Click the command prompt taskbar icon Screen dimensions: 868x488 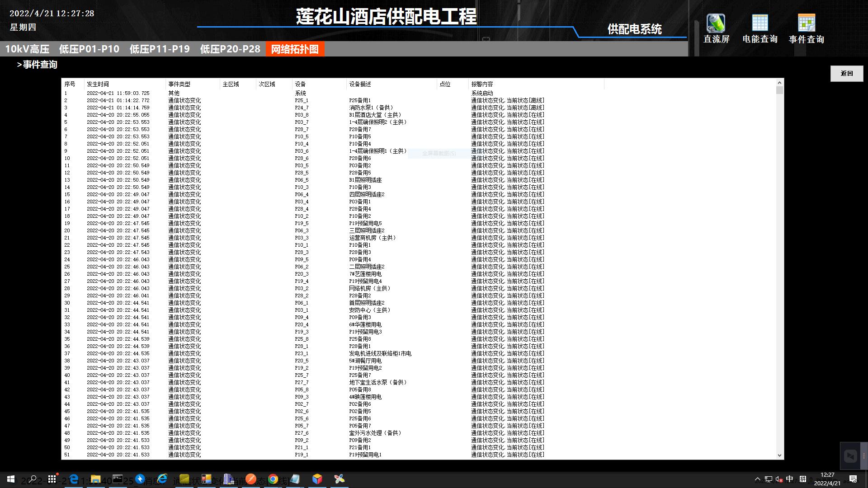point(118,479)
